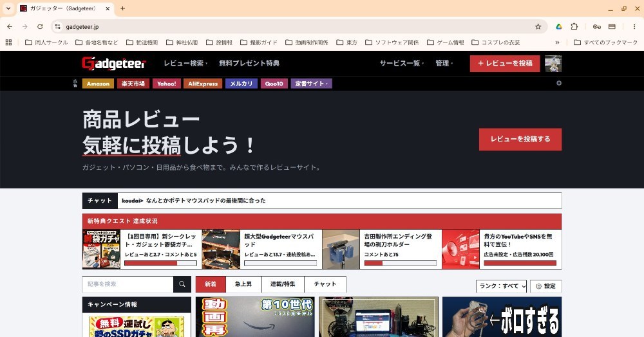Click the article search magnifier button
Screen dimensions: 644x337
pos(182,284)
